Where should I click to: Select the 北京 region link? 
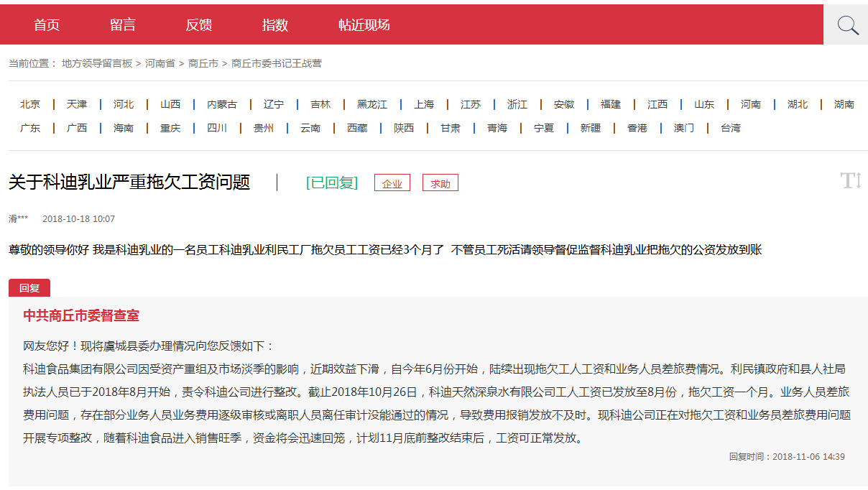tap(30, 104)
